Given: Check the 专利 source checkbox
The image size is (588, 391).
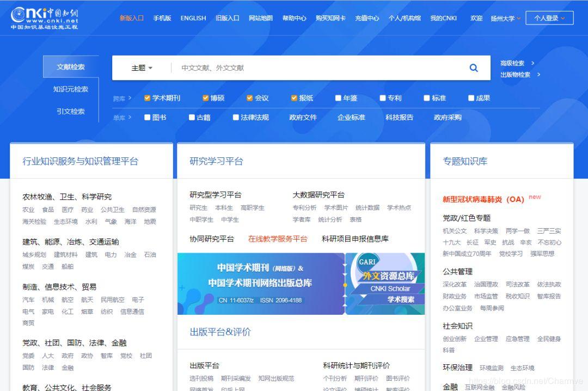Looking at the screenshot, I should pos(382,98).
